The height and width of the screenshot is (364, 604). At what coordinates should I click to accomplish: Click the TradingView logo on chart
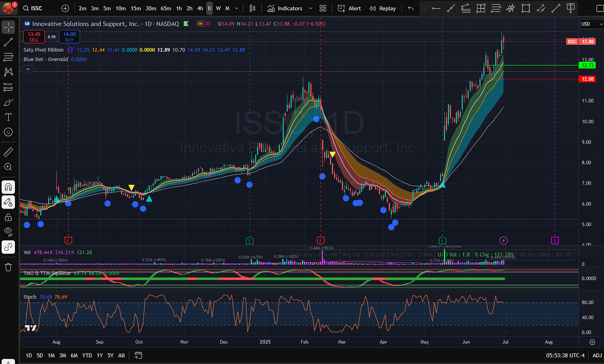pos(31,328)
